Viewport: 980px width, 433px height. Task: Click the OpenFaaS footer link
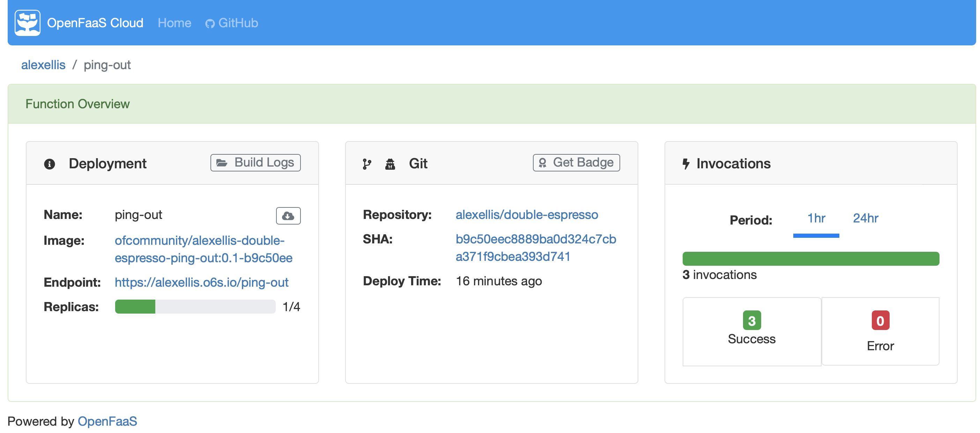click(107, 421)
